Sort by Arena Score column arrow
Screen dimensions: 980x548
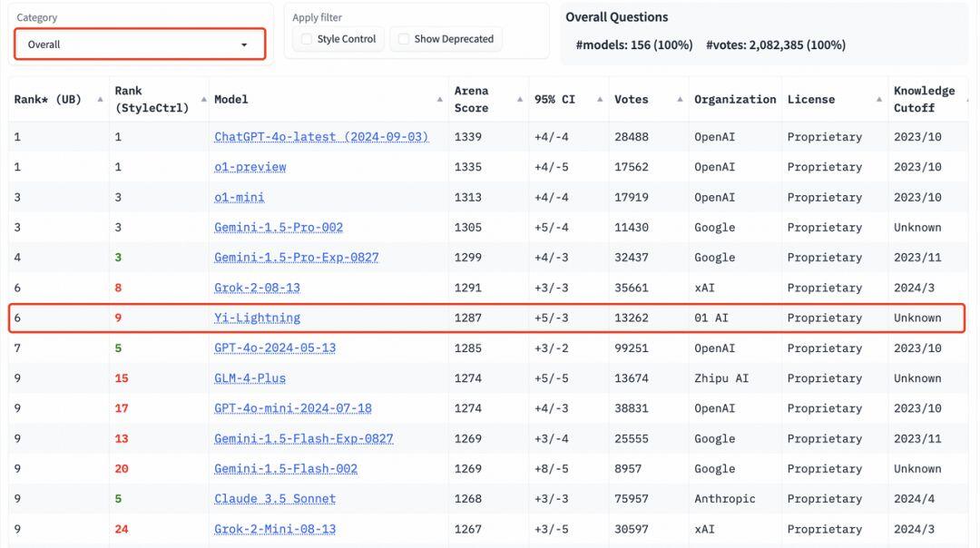click(520, 100)
